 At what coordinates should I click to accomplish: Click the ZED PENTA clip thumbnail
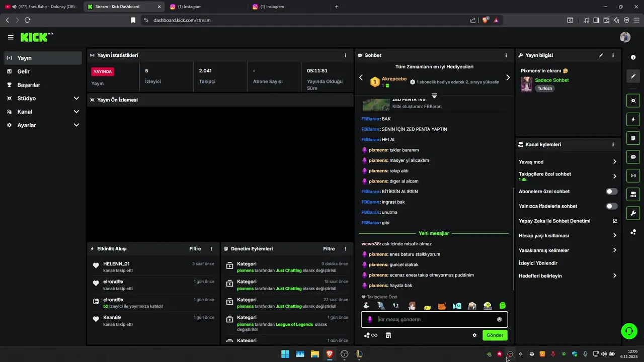pyautogui.click(x=376, y=104)
